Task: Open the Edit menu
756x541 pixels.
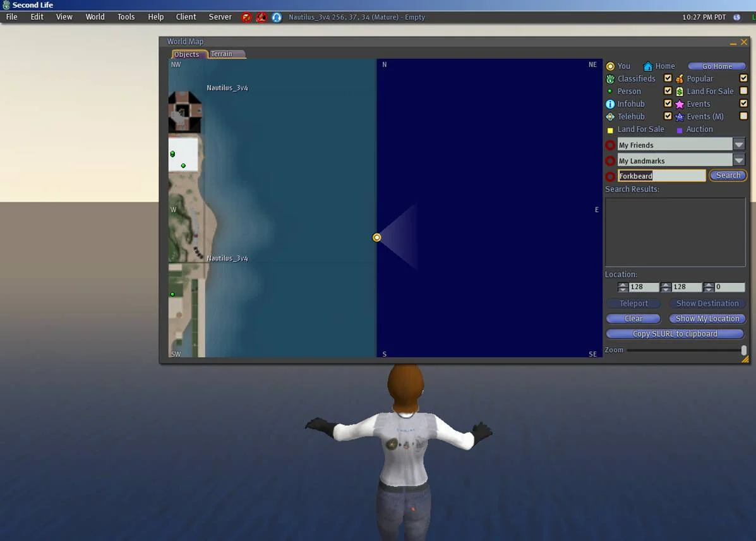Action: (37, 17)
